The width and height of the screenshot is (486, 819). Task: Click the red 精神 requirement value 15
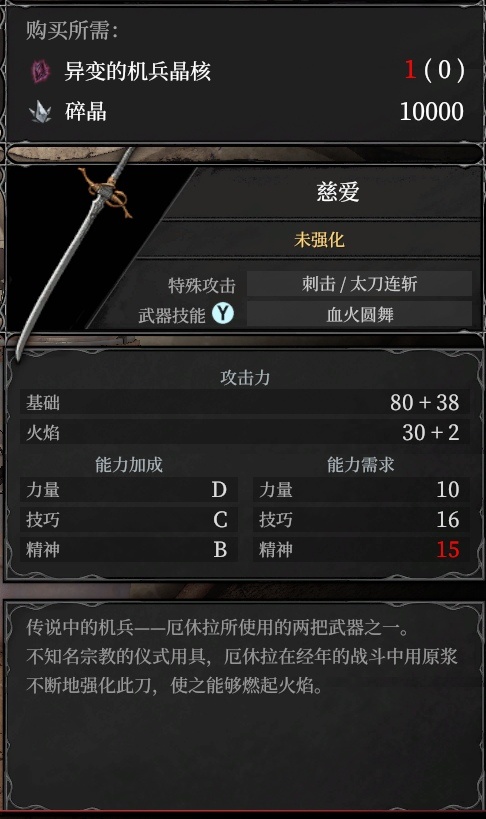(x=448, y=550)
